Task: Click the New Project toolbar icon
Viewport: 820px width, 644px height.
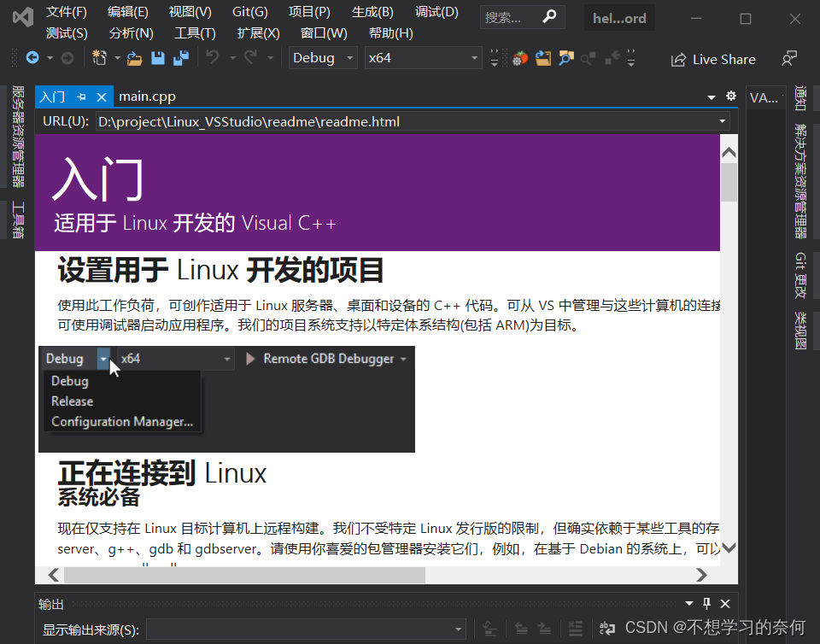Action: tap(101, 58)
